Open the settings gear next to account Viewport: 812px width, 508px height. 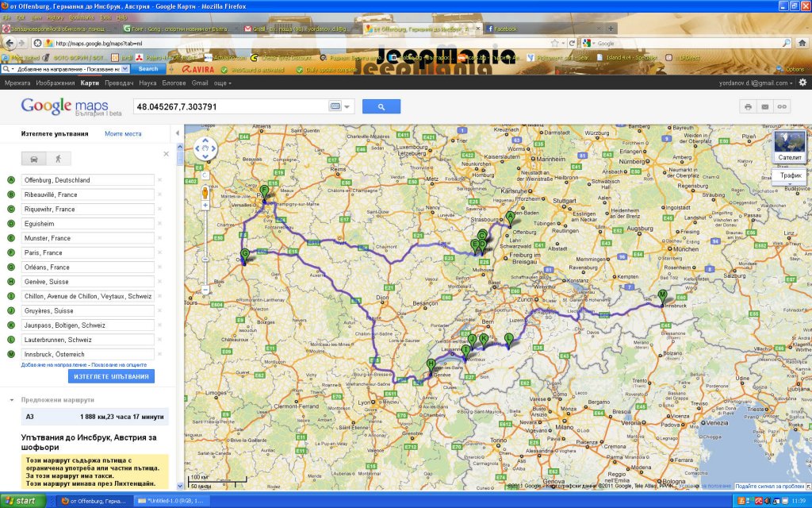pyautogui.click(x=802, y=83)
